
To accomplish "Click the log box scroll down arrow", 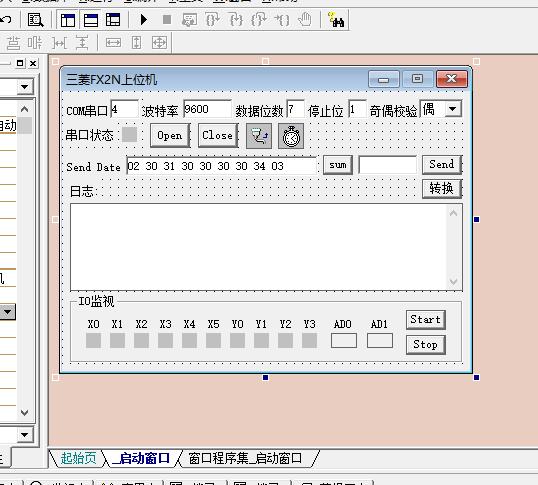I will pyautogui.click(x=453, y=282).
